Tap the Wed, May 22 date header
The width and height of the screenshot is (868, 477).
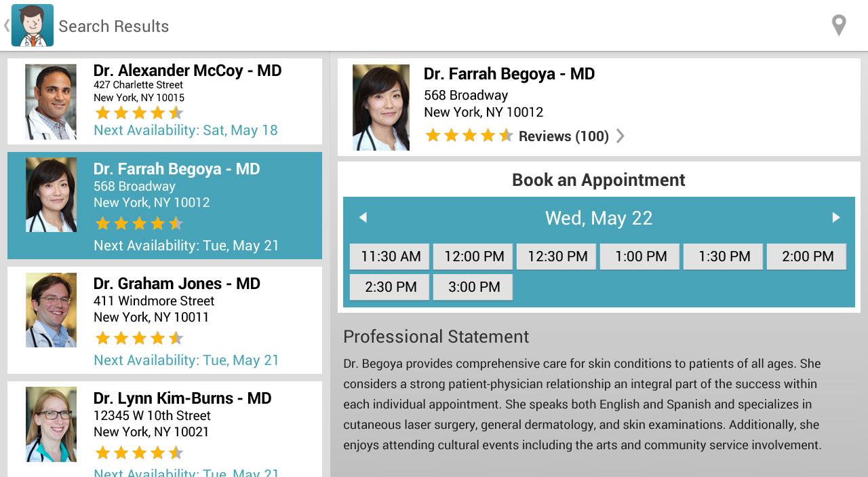tap(598, 218)
